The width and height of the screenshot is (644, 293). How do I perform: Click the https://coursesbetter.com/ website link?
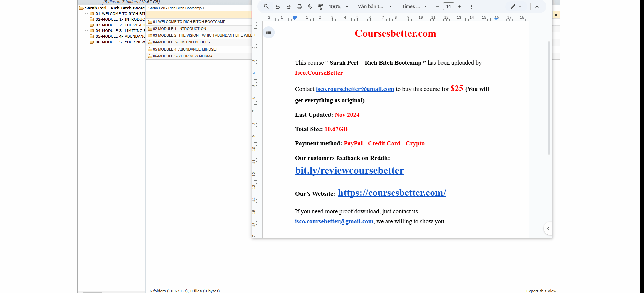392,193
